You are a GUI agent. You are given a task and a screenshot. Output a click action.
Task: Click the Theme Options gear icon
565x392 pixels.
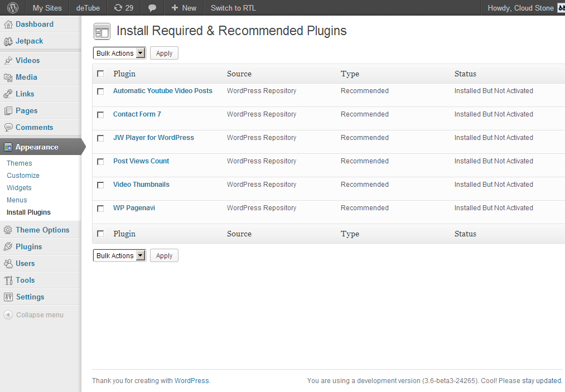[x=8, y=230]
